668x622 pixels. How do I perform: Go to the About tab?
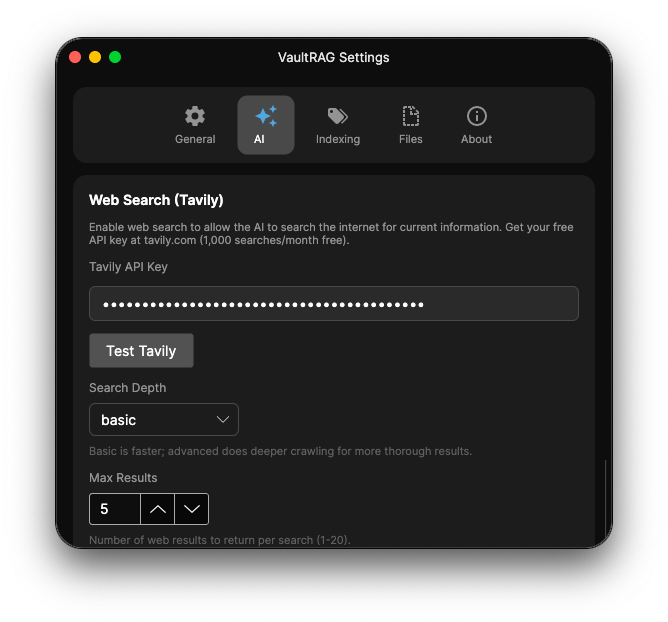pyautogui.click(x=476, y=125)
